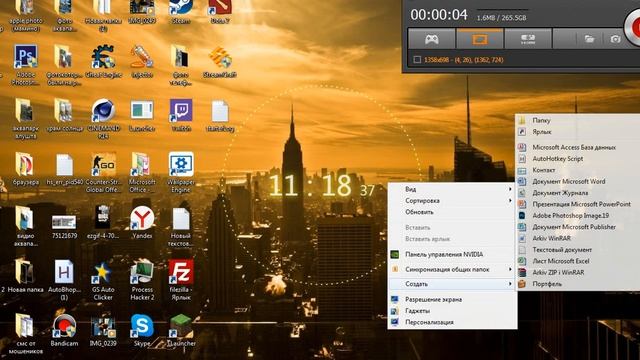The image size is (640, 360).
Task: Click the red Bandicam record button
Action: [x=633, y=27]
